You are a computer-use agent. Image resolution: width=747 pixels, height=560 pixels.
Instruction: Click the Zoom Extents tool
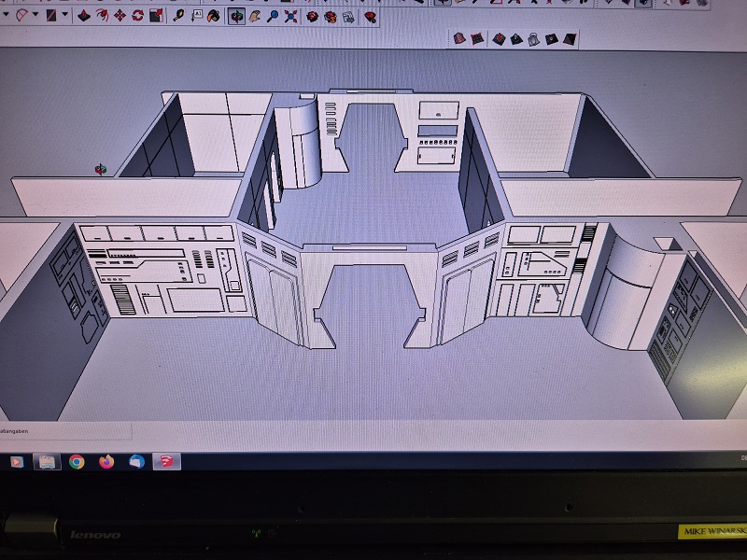[290, 16]
